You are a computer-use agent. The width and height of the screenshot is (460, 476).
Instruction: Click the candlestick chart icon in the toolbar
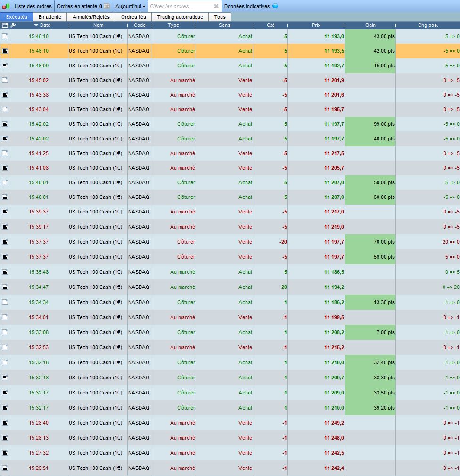6,6
